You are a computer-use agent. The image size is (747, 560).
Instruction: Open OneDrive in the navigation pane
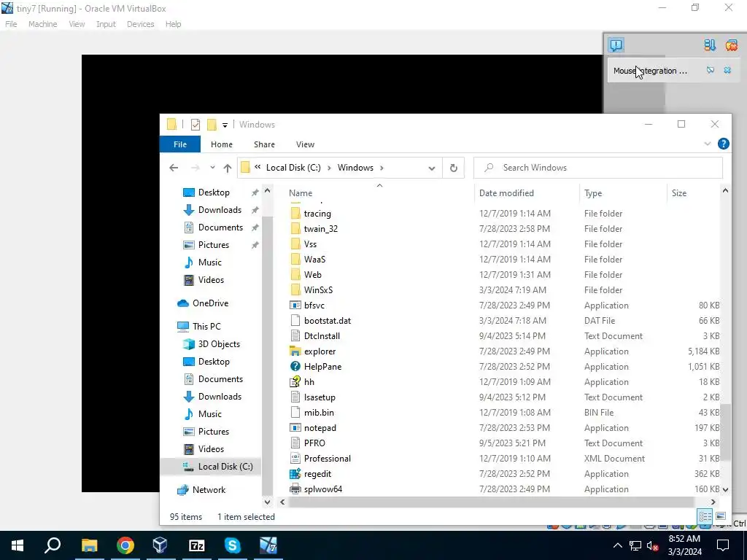(210, 303)
